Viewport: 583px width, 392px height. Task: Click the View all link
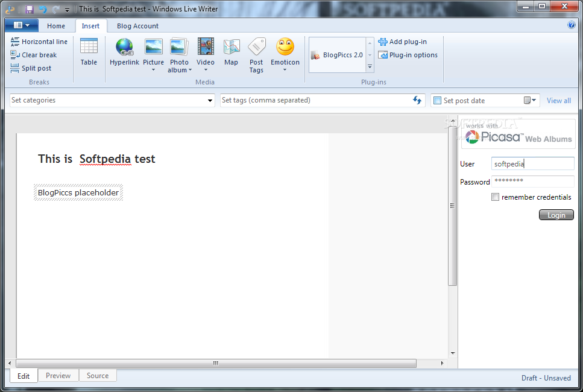tap(558, 101)
